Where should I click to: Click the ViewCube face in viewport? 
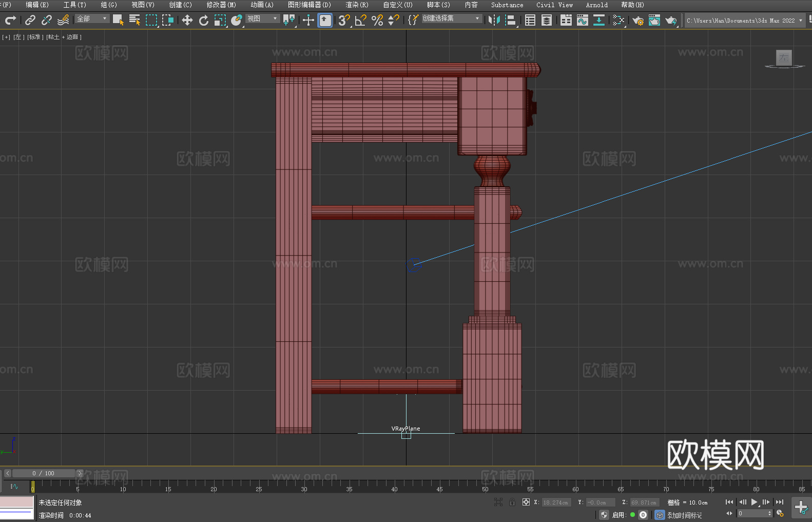point(784,57)
